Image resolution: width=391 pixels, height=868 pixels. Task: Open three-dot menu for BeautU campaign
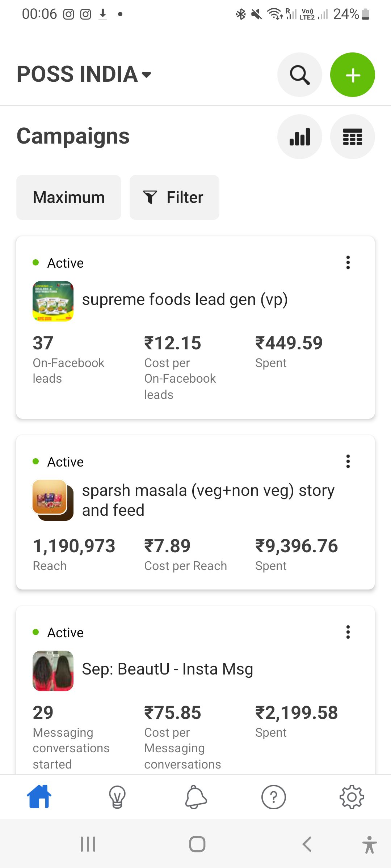(348, 632)
